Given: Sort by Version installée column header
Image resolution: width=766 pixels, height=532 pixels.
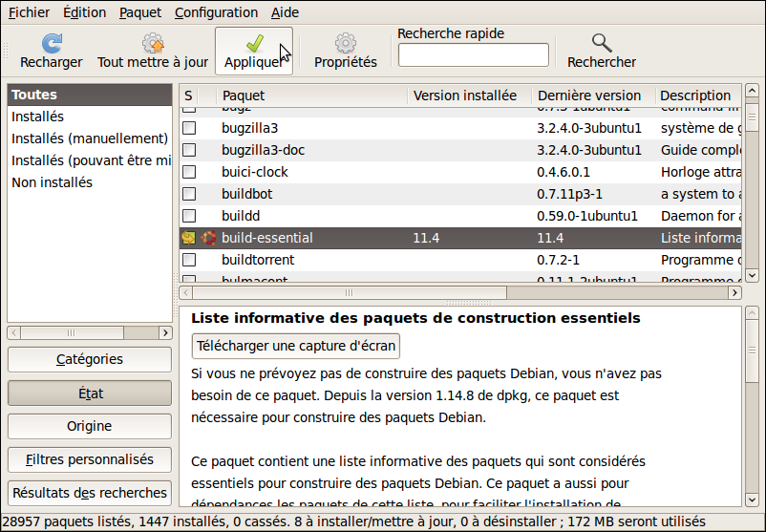Looking at the screenshot, I should click(x=465, y=96).
